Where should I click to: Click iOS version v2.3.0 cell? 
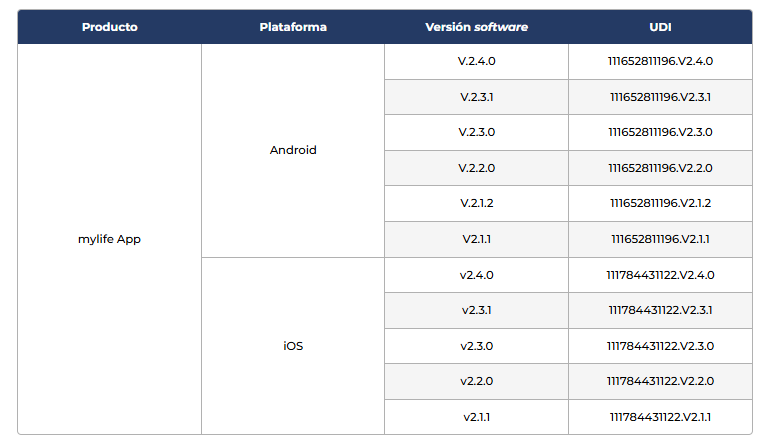tap(476, 346)
